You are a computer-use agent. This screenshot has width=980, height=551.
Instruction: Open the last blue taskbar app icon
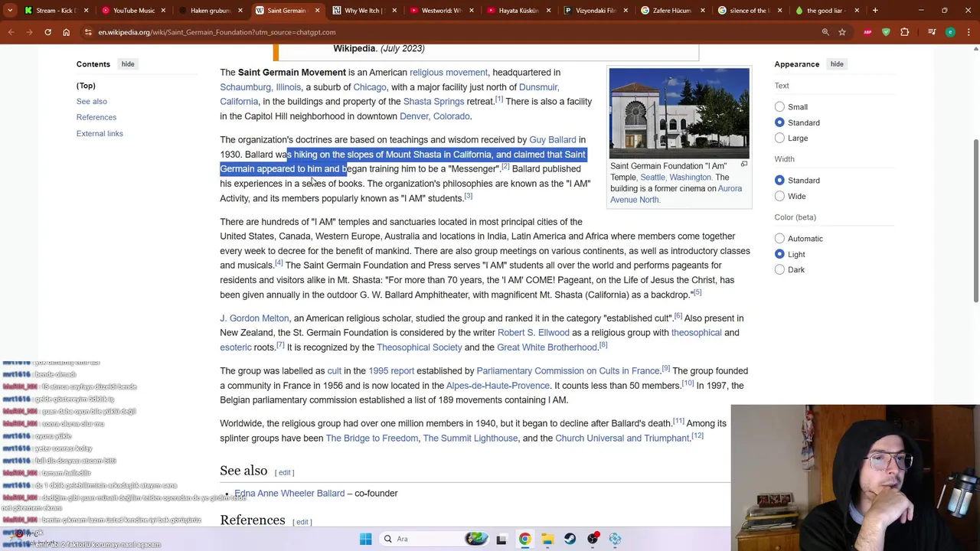[x=615, y=539]
